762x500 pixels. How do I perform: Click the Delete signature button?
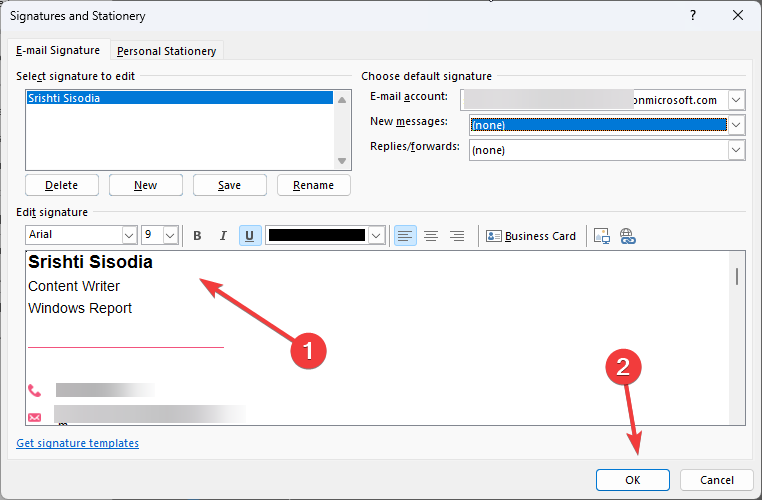pos(62,185)
